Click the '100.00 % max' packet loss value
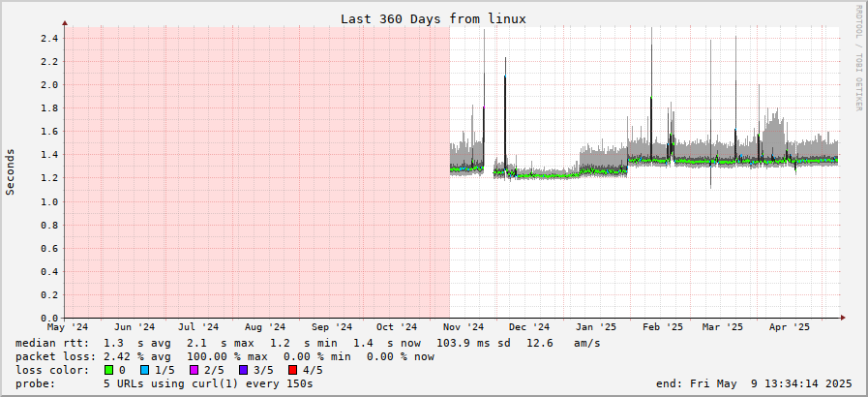 coord(227,356)
